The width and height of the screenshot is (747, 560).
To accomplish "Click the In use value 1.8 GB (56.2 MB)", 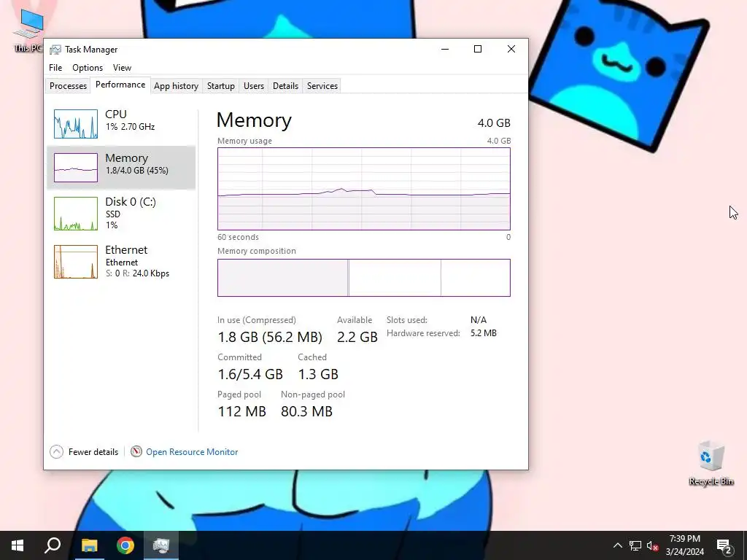I will coord(270,337).
